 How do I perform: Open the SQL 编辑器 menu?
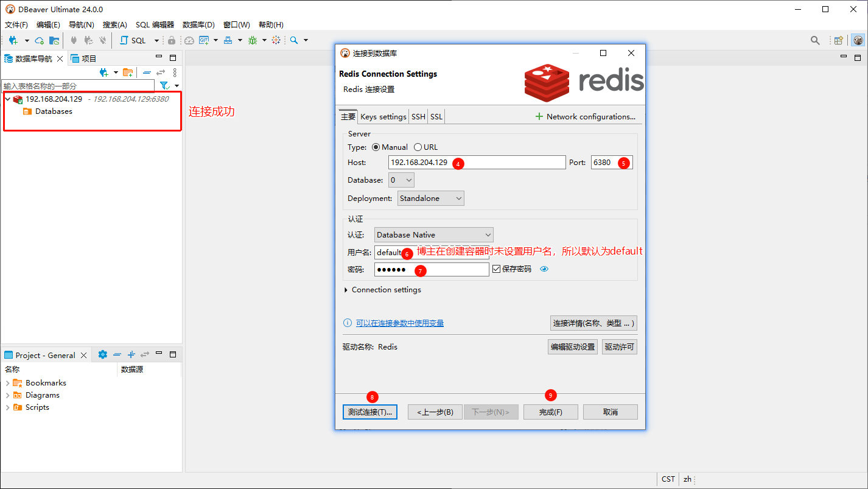[x=155, y=25]
